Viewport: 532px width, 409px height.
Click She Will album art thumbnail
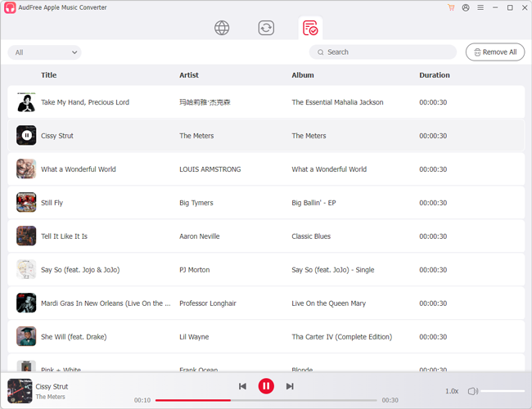click(x=26, y=337)
